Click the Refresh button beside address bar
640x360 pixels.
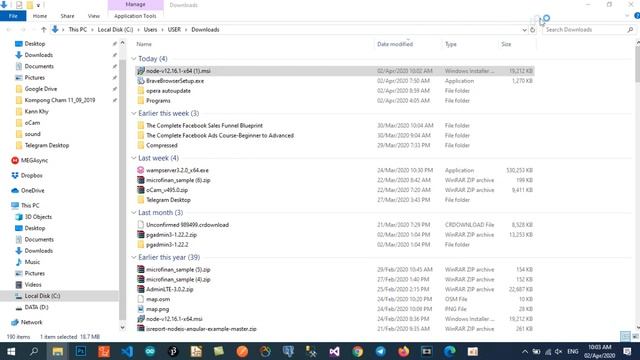(x=532, y=30)
